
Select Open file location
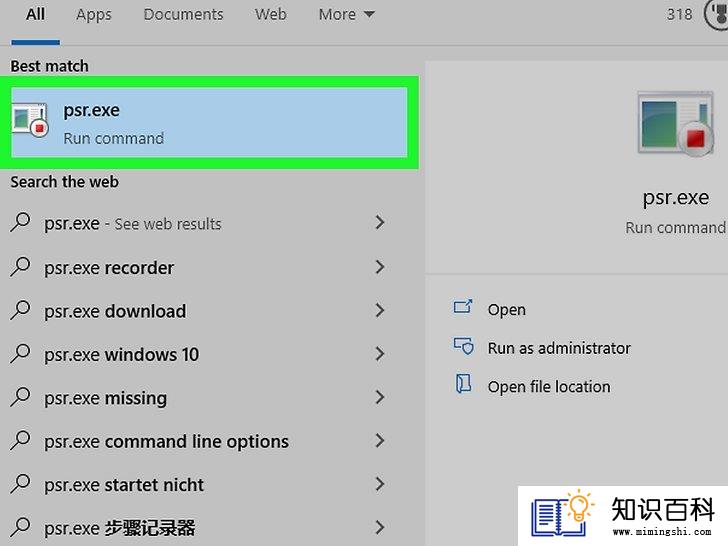pyautogui.click(x=549, y=386)
